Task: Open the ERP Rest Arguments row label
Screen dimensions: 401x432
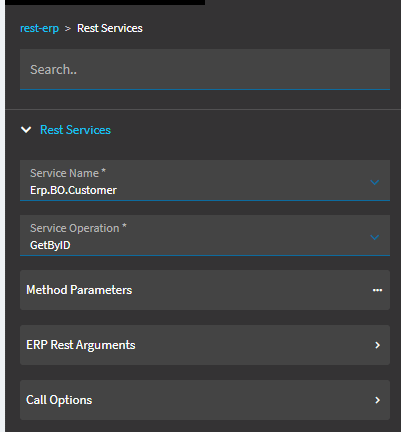Action: (81, 345)
